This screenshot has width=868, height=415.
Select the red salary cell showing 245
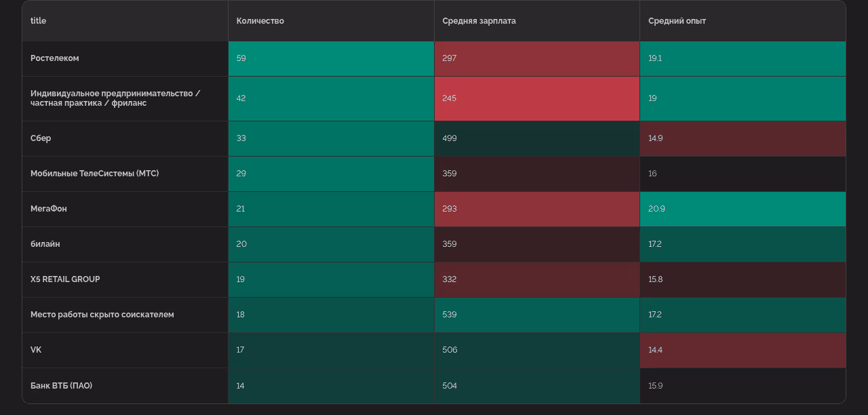pos(536,98)
